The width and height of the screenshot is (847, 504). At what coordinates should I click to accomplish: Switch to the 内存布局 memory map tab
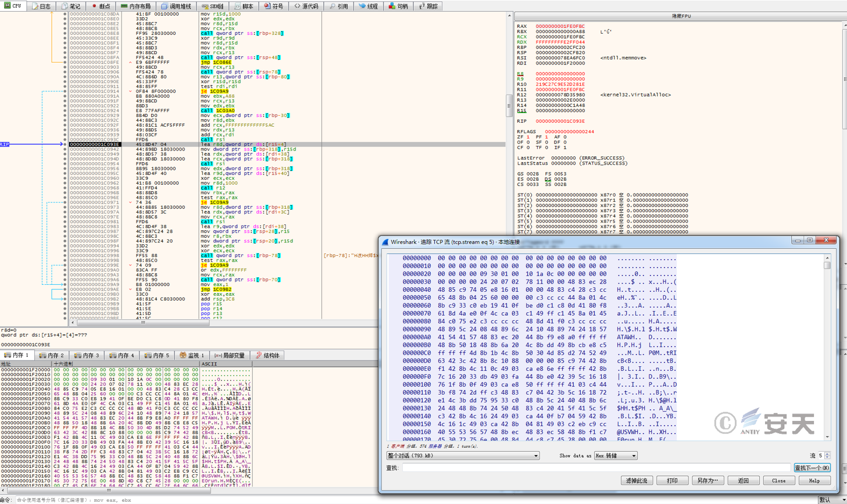point(135,6)
